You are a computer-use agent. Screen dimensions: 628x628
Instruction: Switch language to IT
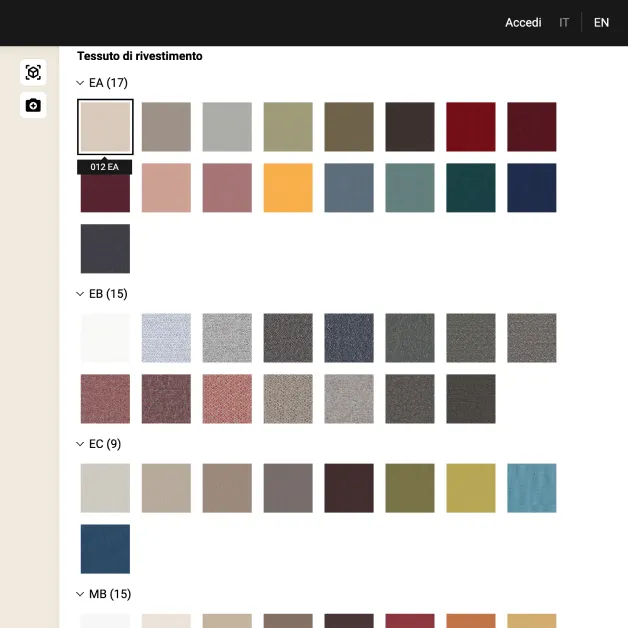coord(564,22)
